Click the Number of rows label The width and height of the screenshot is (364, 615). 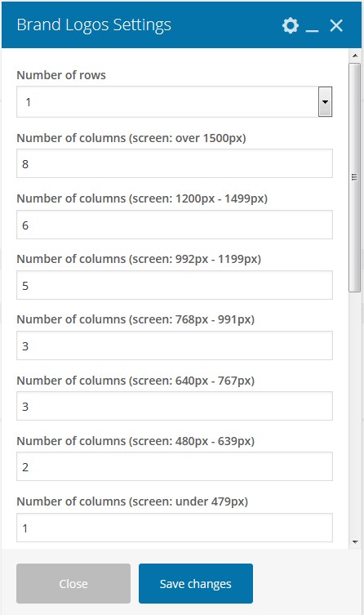pyautogui.click(x=61, y=75)
